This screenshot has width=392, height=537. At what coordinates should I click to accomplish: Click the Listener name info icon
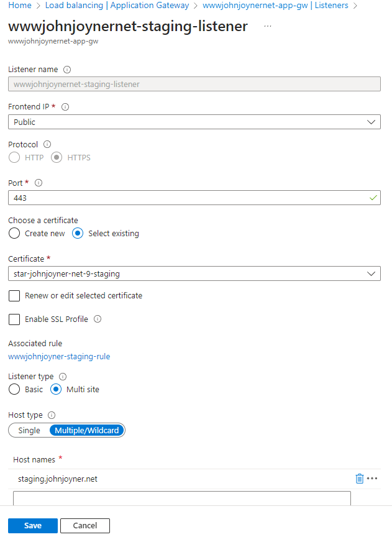point(67,70)
